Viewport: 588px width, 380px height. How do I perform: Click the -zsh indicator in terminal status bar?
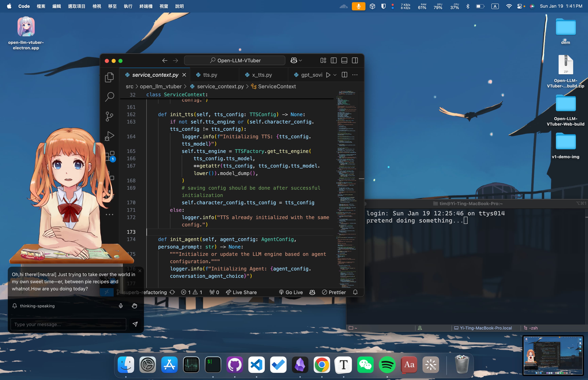[531, 328]
